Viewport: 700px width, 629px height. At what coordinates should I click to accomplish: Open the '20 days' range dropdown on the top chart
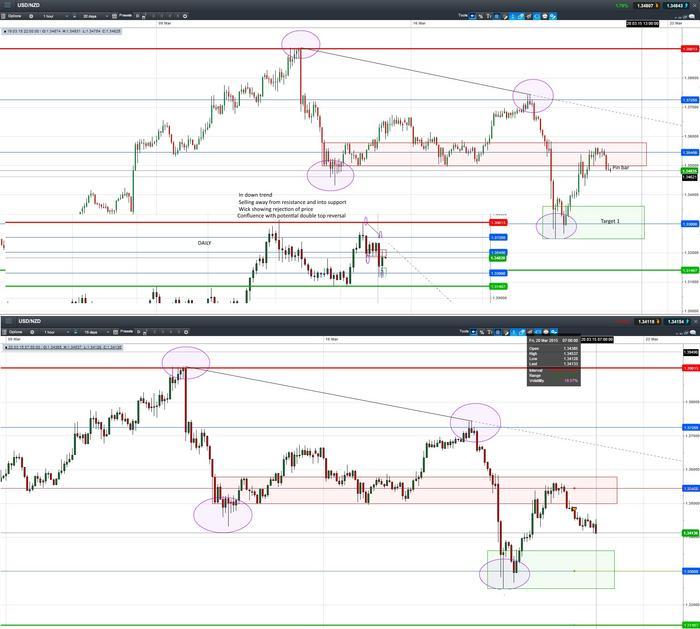95,16
